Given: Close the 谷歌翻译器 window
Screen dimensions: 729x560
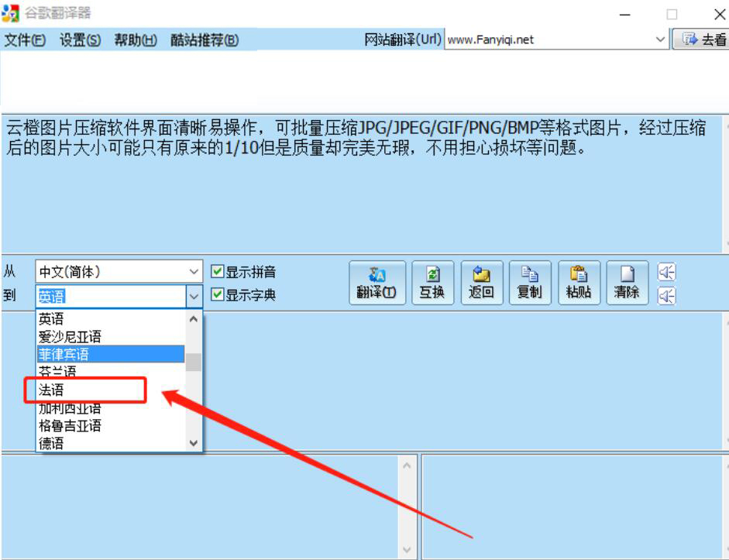Looking at the screenshot, I should click(719, 15).
